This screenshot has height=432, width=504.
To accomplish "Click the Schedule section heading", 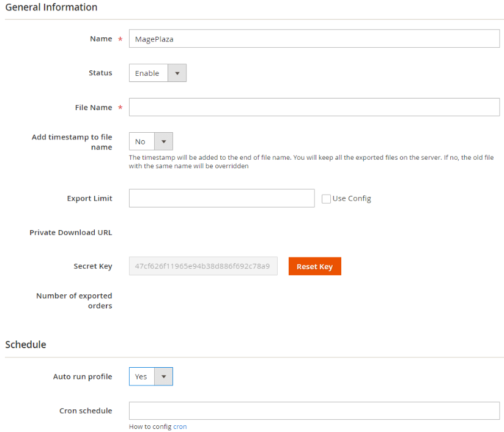I will click(x=26, y=344).
